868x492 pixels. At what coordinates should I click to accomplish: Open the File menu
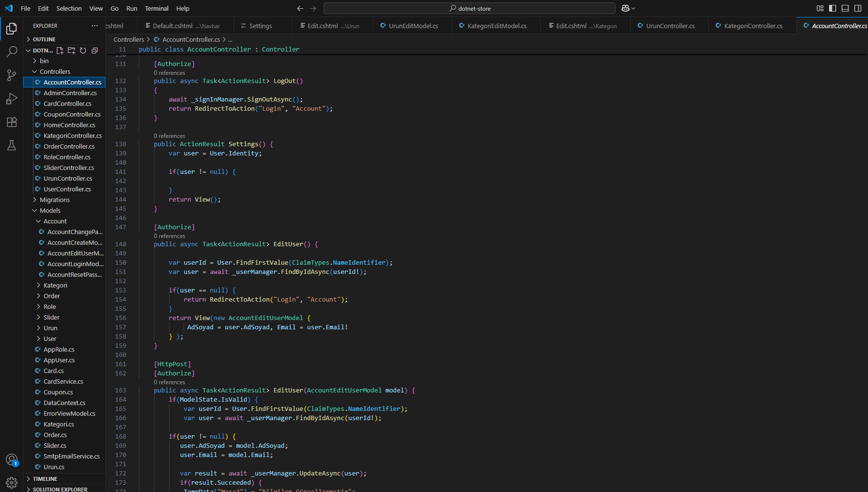coord(26,8)
